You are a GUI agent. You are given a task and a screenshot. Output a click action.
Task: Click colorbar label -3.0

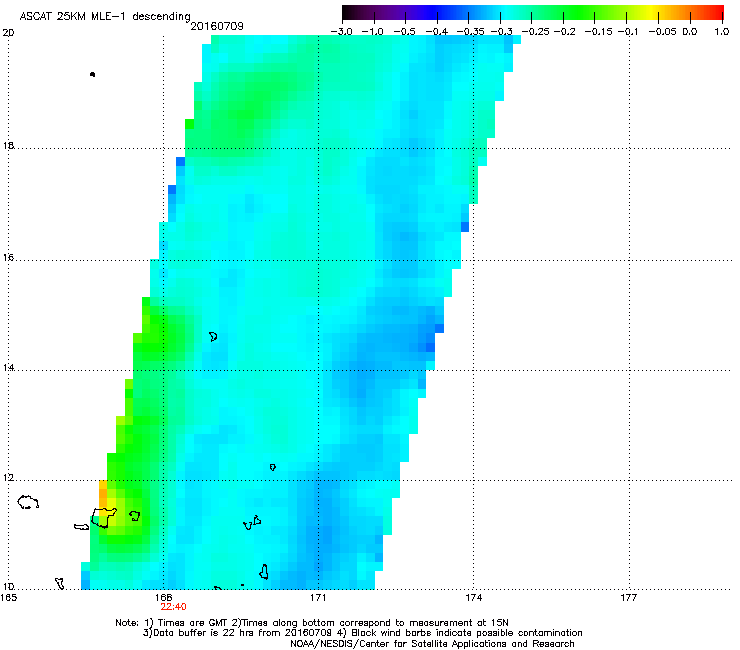[x=341, y=32]
